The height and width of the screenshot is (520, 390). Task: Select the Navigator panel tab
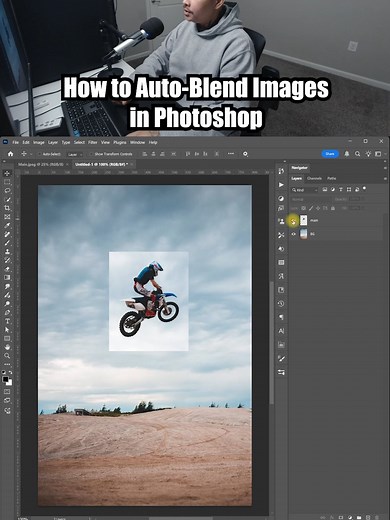pyautogui.click(x=299, y=168)
